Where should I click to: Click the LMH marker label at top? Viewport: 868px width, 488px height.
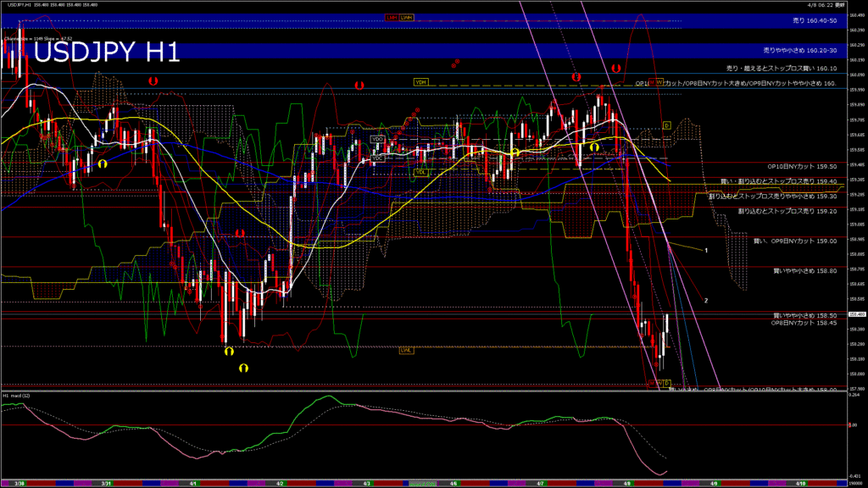(392, 17)
